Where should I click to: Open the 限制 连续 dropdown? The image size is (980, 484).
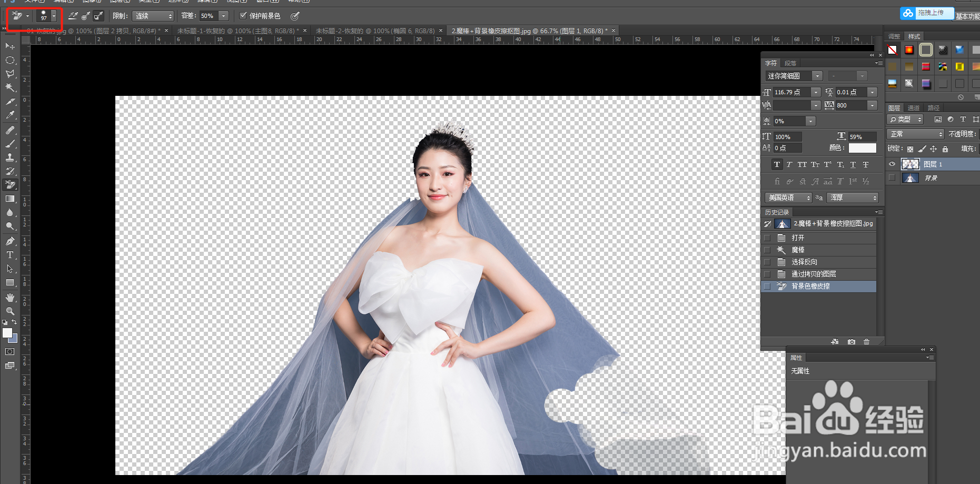pos(153,16)
